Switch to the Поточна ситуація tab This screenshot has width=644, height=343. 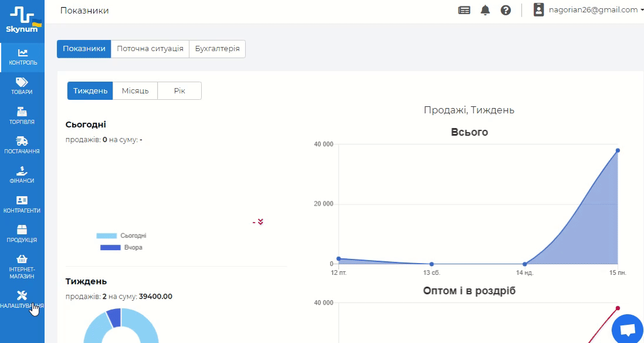click(150, 49)
